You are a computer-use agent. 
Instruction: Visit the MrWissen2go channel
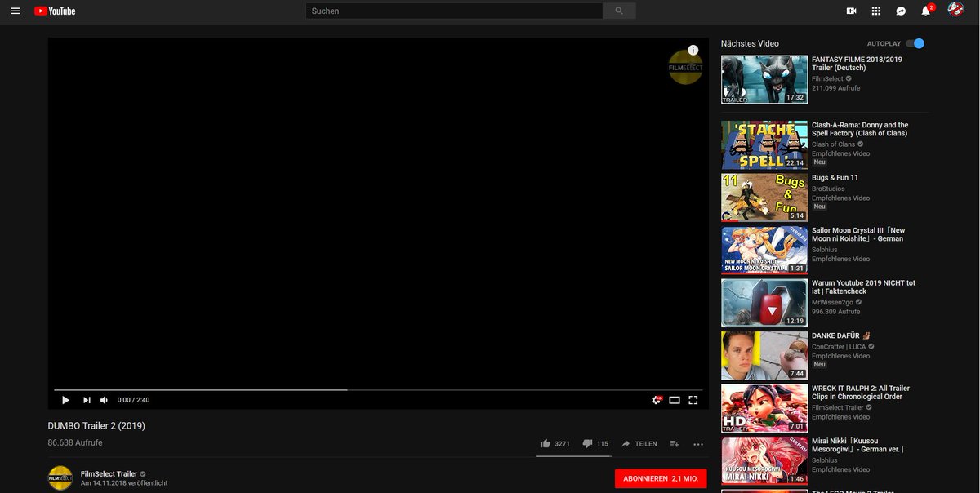click(832, 302)
